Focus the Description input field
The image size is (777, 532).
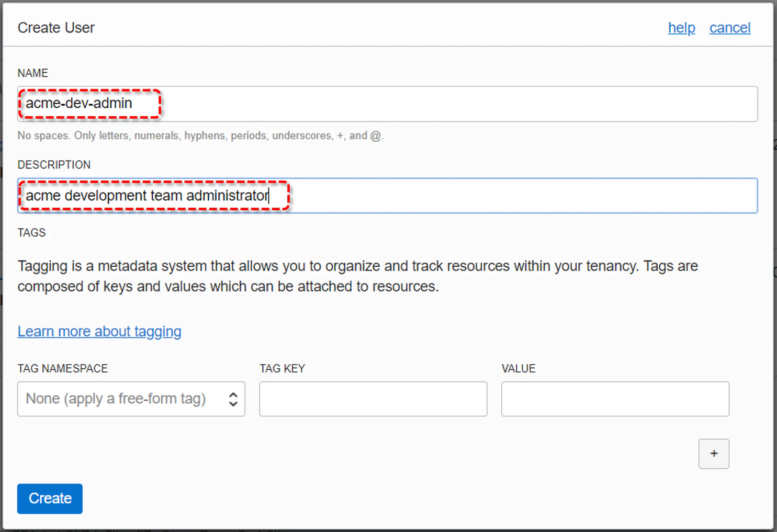point(388,196)
